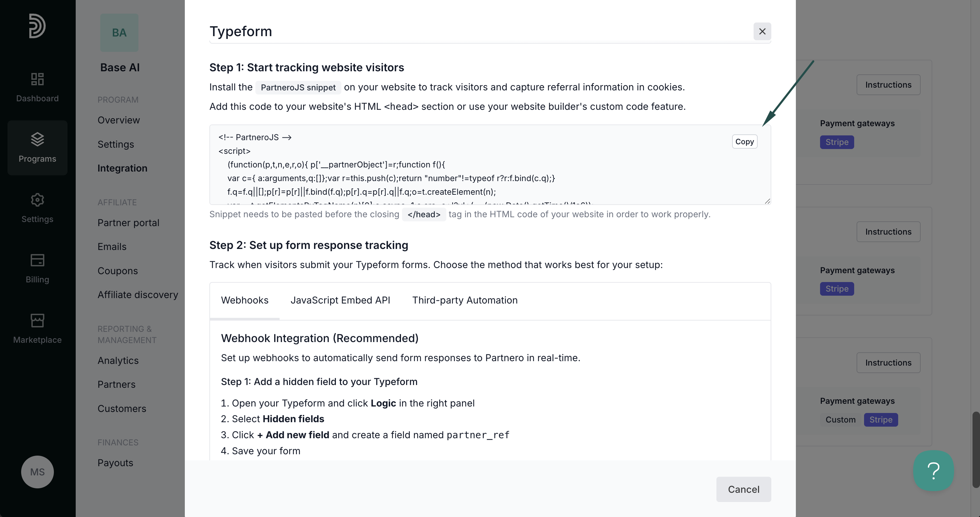Click the Typeform dialog title

[241, 31]
